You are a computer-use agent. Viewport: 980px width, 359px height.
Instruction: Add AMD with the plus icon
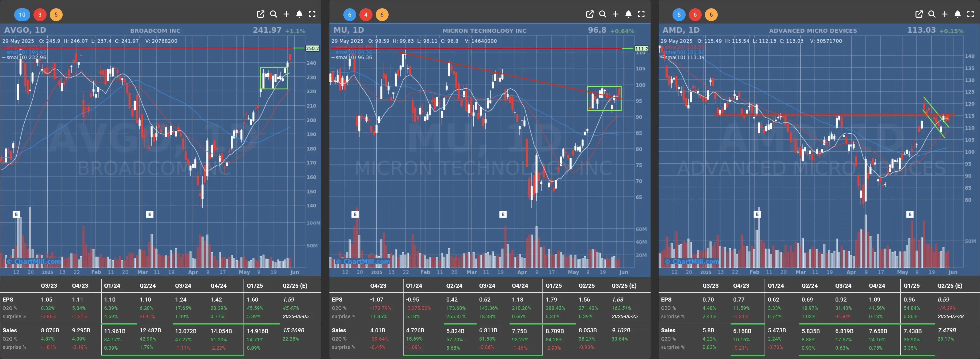(x=945, y=14)
